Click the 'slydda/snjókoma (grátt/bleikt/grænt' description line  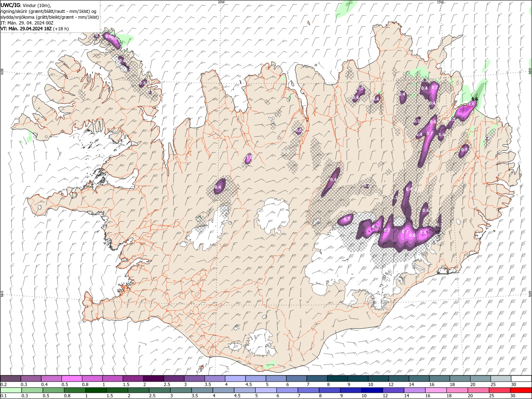[50, 17]
